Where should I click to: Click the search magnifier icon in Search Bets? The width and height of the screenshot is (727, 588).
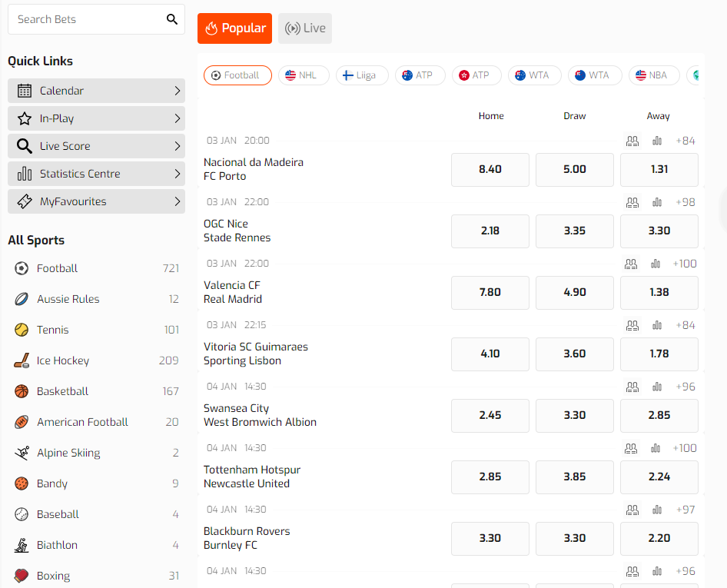(x=172, y=19)
